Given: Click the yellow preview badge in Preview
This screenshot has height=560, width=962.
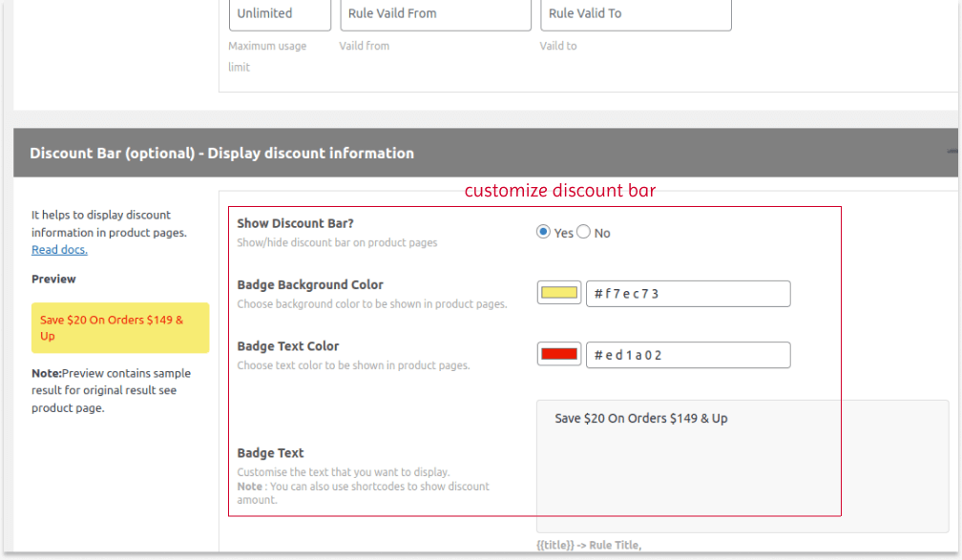Looking at the screenshot, I should click(x=119, y=328).
